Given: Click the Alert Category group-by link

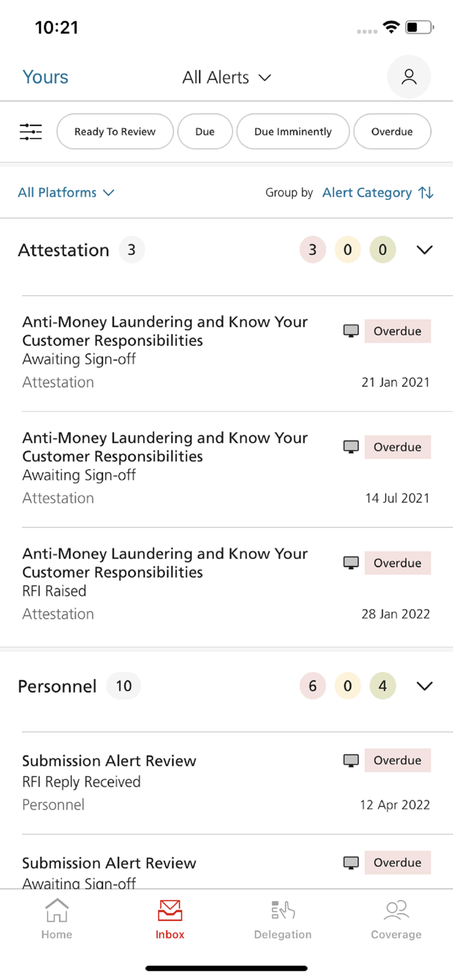Looking at the screenshot, I should point(367,192).
